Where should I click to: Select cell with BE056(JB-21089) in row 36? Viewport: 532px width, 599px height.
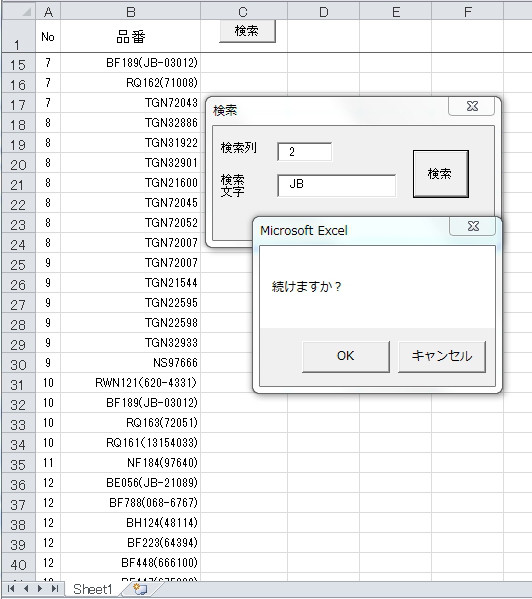tap(131, 483)
